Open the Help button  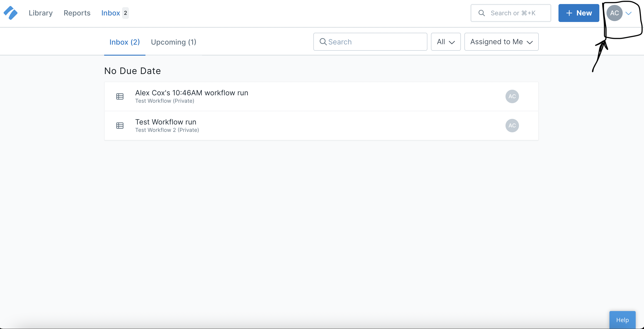[x=622, y=320]
